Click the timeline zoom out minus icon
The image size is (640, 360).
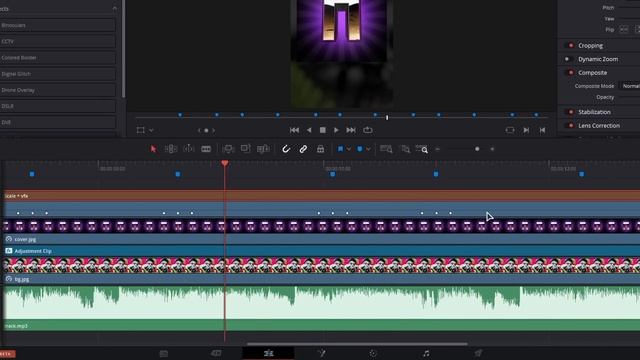438,149
